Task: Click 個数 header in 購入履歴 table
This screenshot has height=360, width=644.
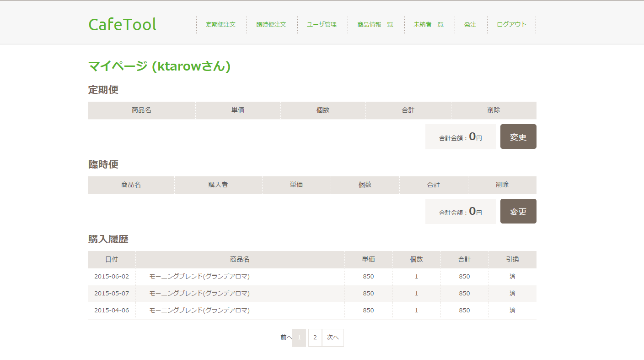Action: click(417, 260)
